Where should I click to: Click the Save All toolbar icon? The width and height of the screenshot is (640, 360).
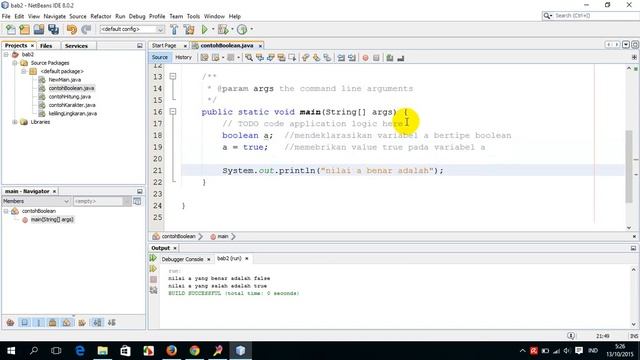[x=53, y=29]
